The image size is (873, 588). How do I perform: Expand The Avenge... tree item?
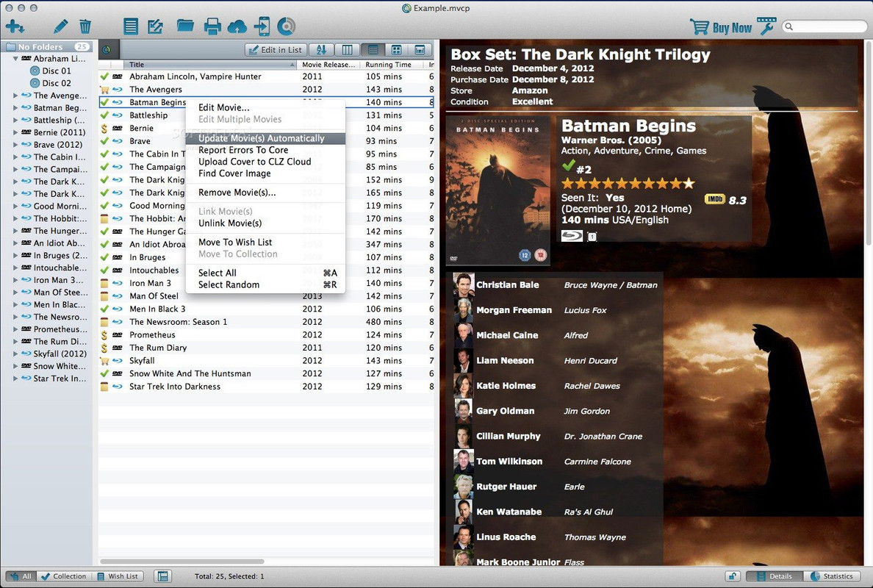[x=15, y=96]
